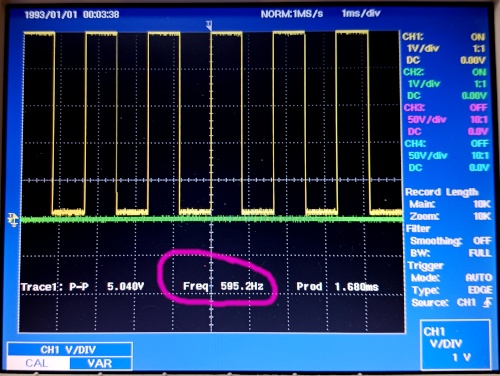Click the yellow CH1: channel label
The width and height of the screenshot is (500, 376).
pyautogui.click(x=413, y=36)
